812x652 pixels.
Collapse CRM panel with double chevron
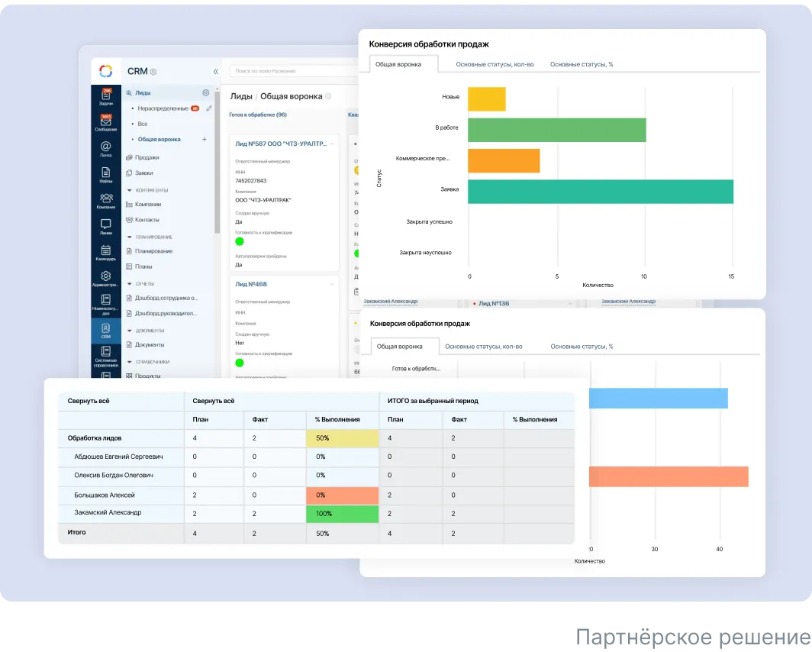(x=215, y=71)
